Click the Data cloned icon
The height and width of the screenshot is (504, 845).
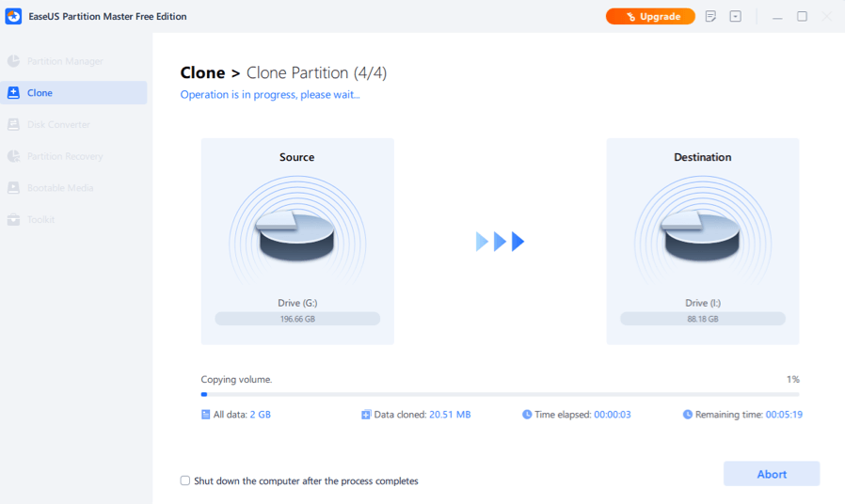366,415
